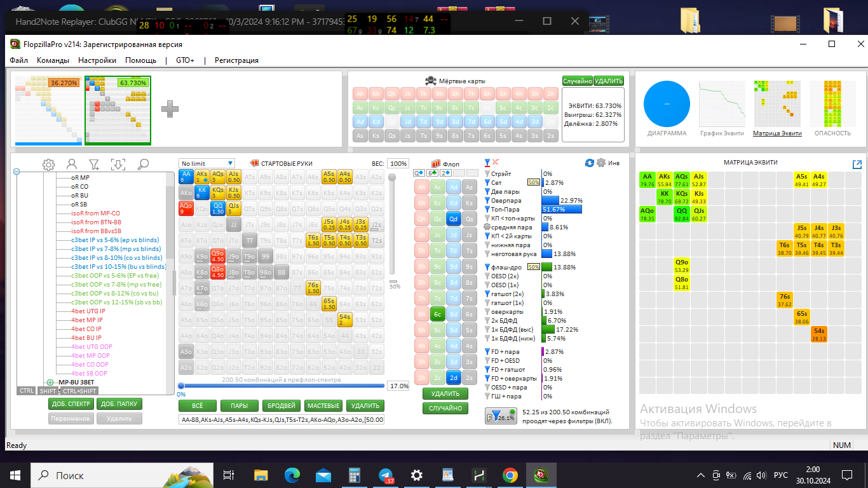This screenshot has width=868, height=488.
Task: Click the gray plus icon to add a range
Action: pyautogui.click(x=170, y=109)
